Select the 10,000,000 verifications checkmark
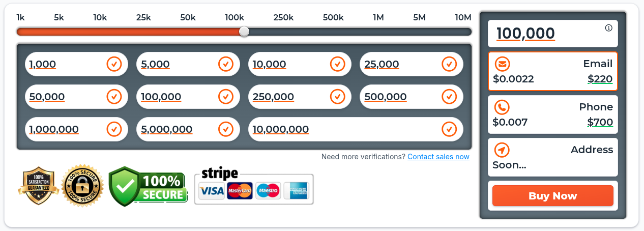 tap(449, 129)
